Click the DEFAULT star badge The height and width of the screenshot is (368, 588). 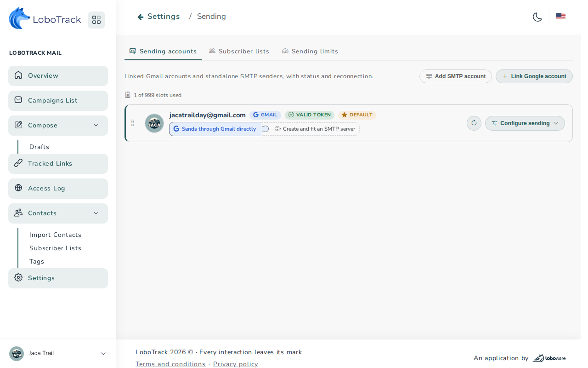[x=357, y=115]
